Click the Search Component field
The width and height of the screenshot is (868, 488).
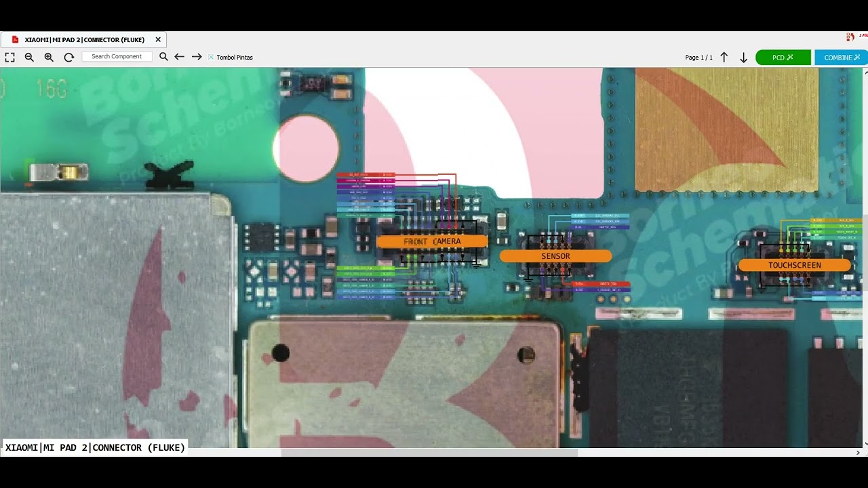pos(117,57)
